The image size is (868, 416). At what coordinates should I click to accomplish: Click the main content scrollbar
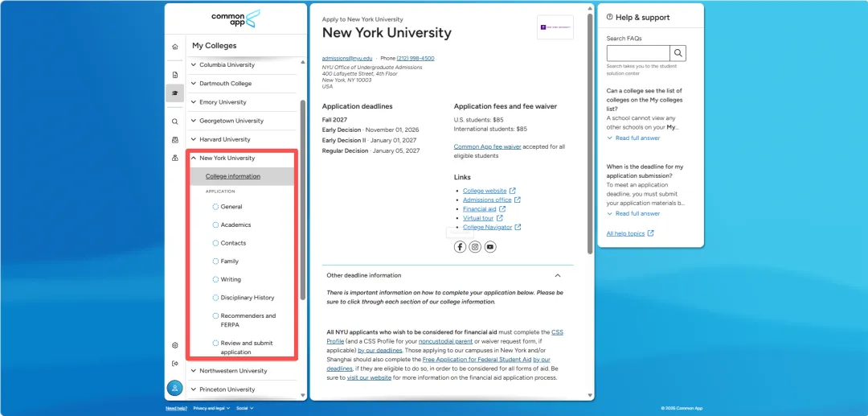590,133
